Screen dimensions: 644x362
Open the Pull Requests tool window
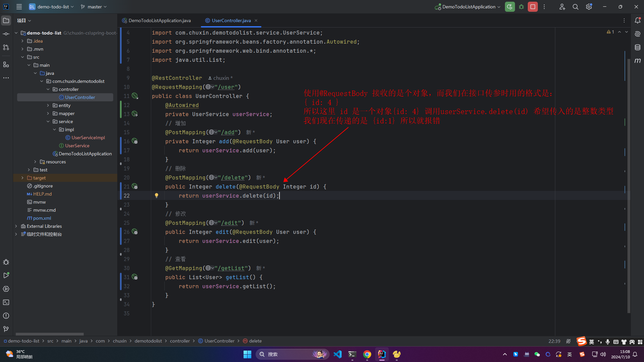(6, 47)
